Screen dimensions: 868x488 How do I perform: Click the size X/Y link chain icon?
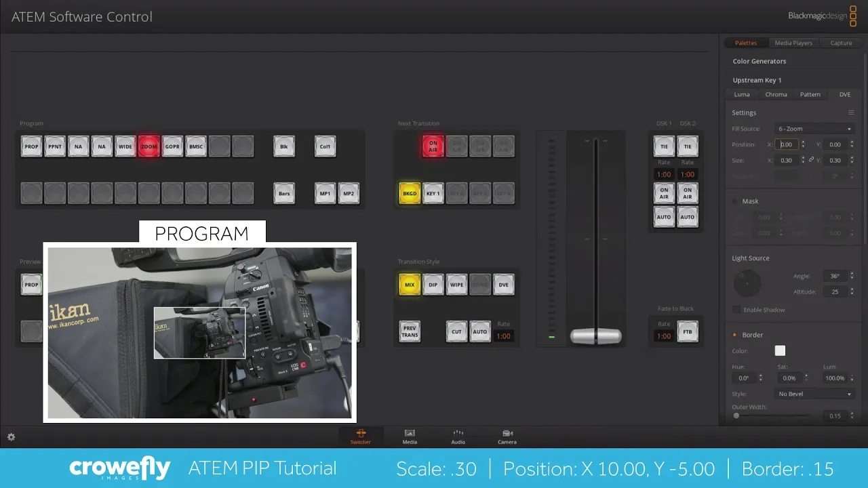click(812, 160)
